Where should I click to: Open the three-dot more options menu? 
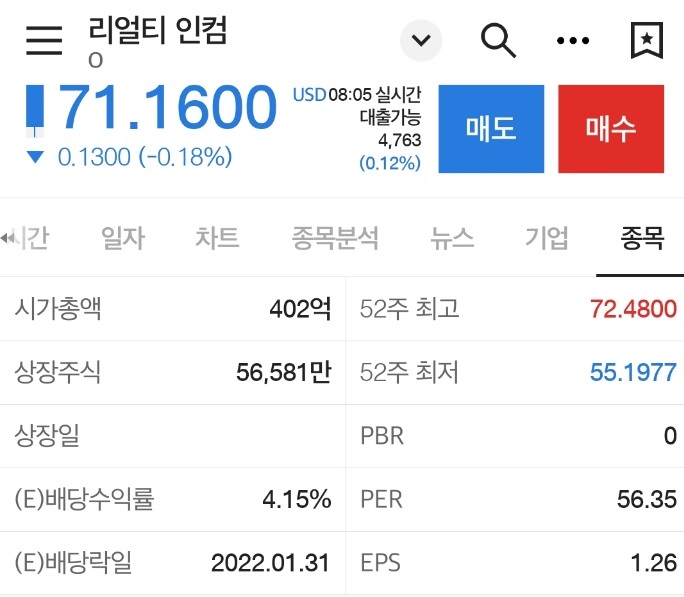click(573, 41)
